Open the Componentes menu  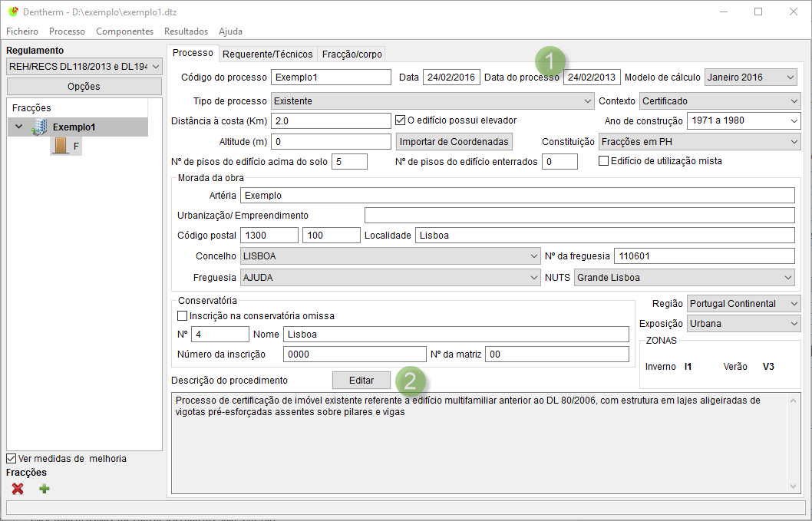[125, 31]
